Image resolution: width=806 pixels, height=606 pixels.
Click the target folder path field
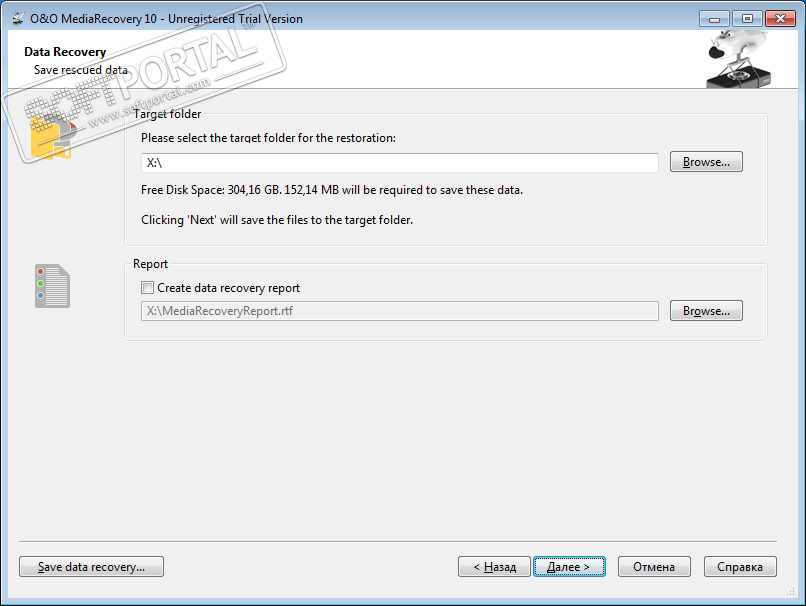coord(399,163)
